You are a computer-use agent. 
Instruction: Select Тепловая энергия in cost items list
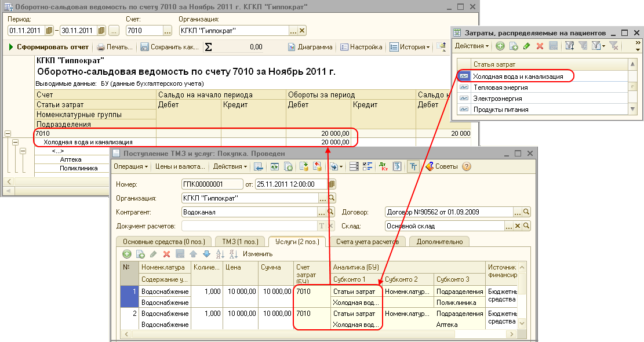point(500,88)
